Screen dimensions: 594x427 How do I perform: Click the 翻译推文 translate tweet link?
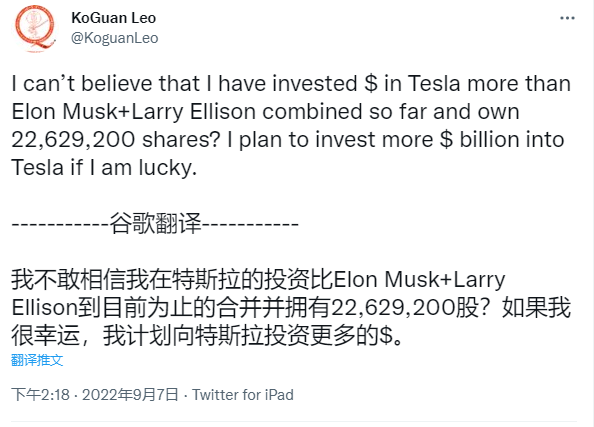[x=37, y=360]
